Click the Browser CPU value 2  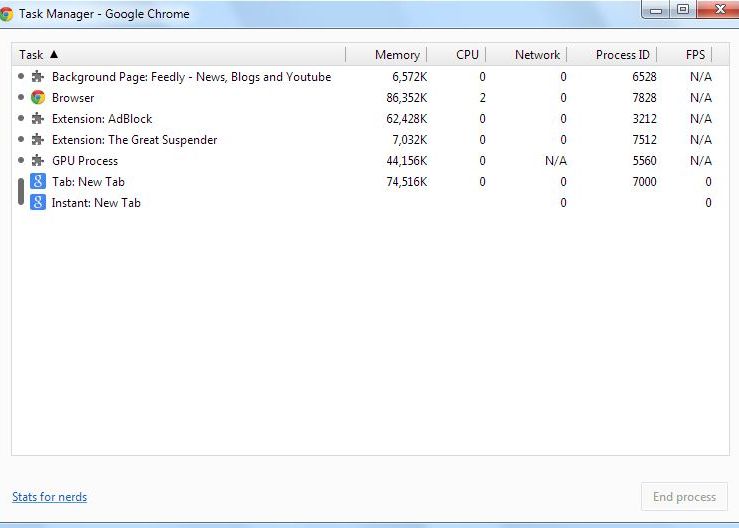pyautogui.click(x=482, y=98)
